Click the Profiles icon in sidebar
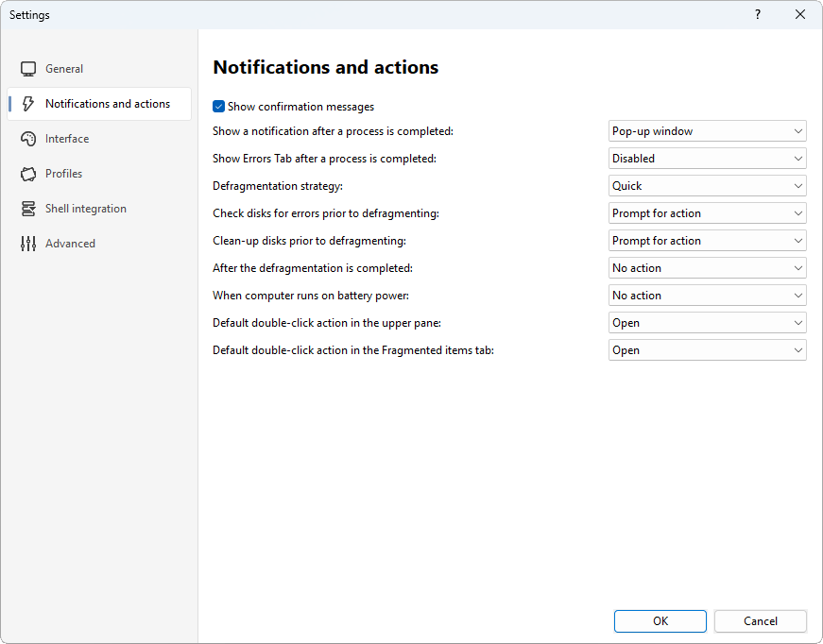Viewport: 823px width, 644px height. [28, 174]
